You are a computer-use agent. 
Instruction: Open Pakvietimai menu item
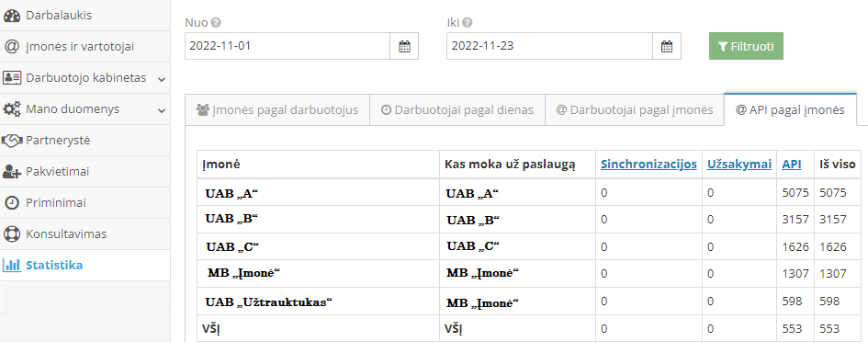pyautogui.click(x=85, y=172)
